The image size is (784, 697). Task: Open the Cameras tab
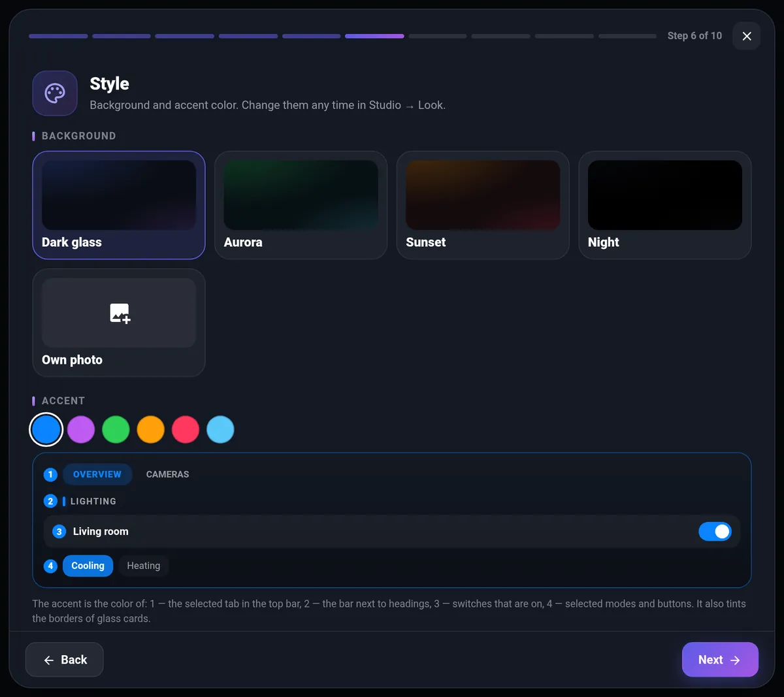tap(168, 474)
